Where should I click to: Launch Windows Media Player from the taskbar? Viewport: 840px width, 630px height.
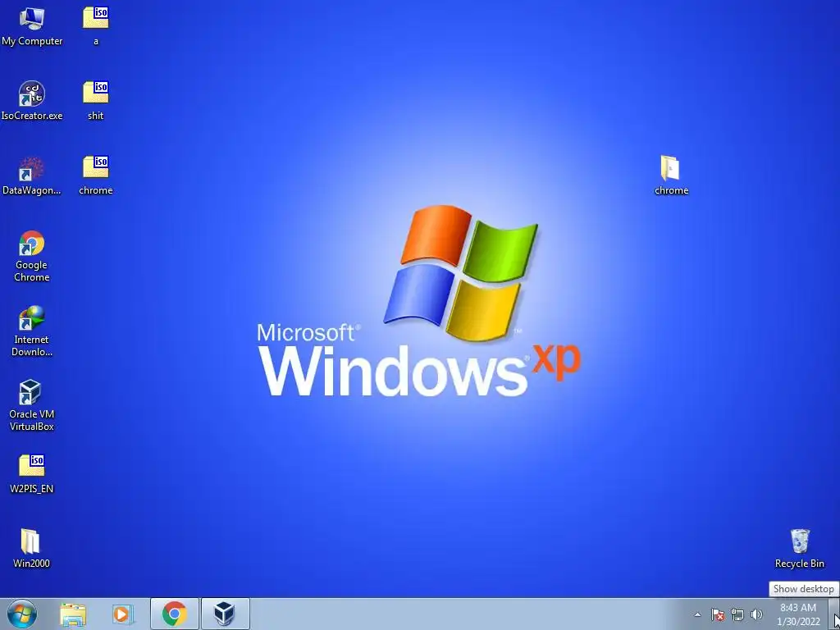[x=123, y=614]
